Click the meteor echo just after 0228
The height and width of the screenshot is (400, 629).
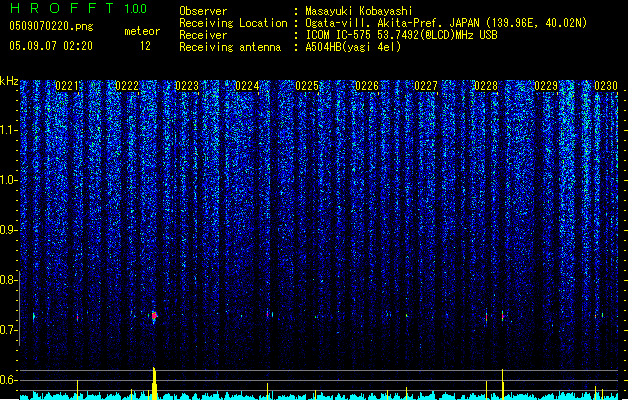tap(503, 316)
